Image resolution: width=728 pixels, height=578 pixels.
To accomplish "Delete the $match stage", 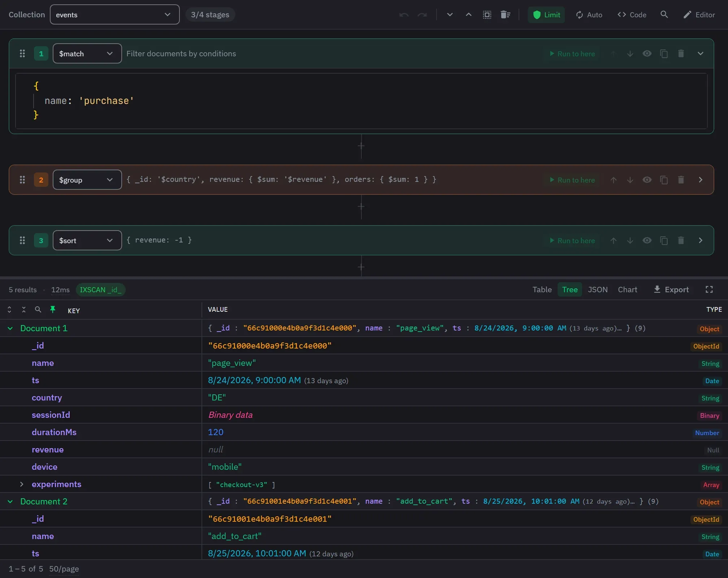I will coord(681,54).
